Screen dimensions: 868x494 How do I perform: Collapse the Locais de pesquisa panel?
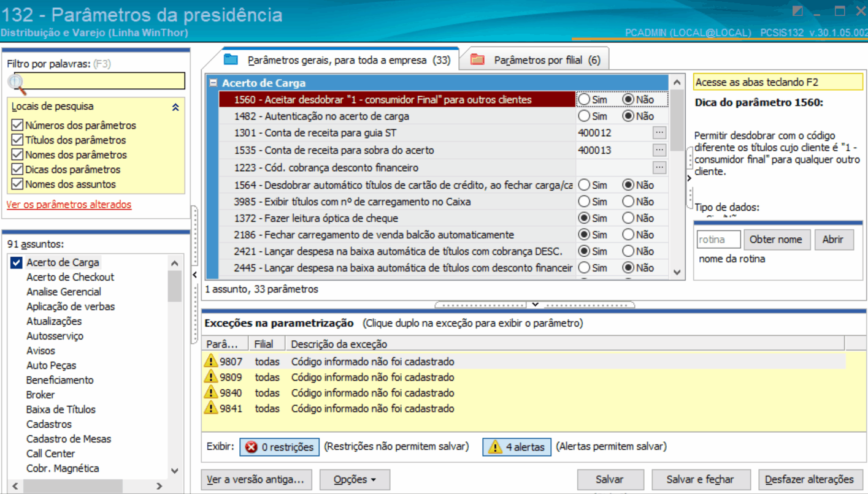pyautogui.click(x=175, y=107)
